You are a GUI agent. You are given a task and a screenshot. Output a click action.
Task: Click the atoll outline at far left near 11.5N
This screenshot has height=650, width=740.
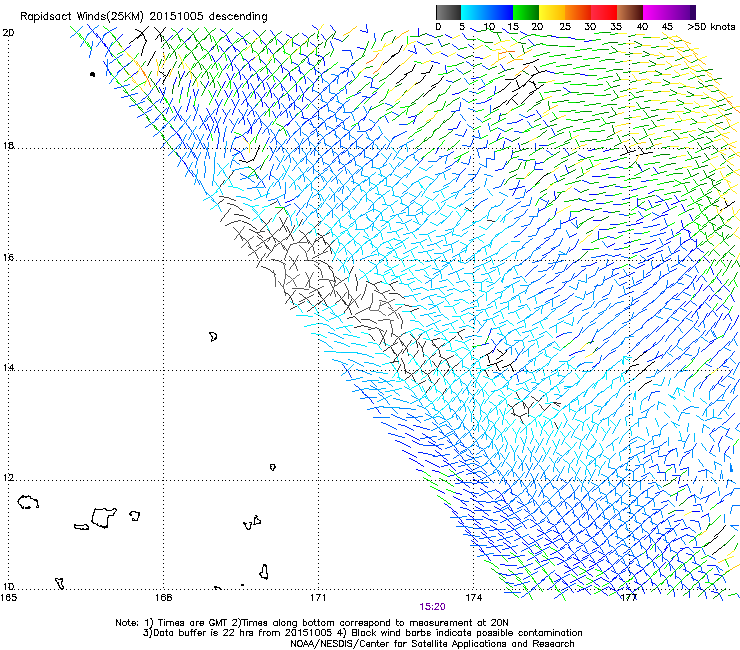pos(28,502)
